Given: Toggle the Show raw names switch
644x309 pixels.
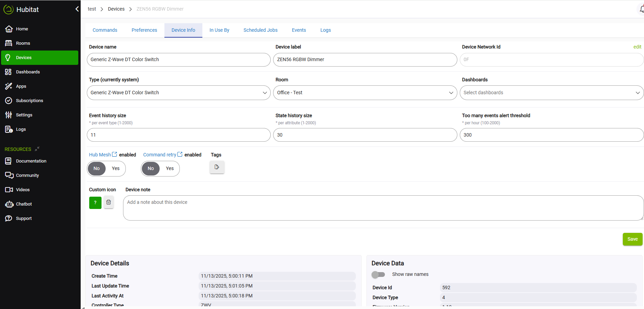Looking at the screenshot, I should 378,275.
